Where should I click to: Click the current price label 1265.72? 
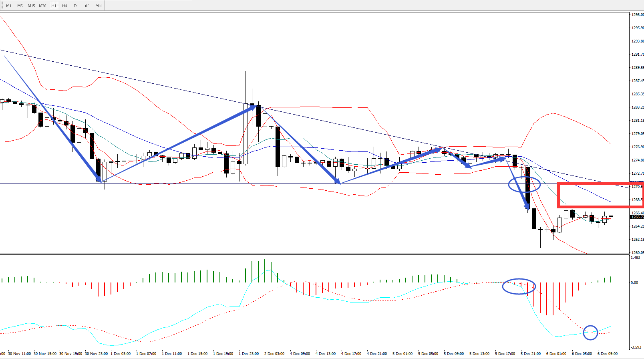637,217
